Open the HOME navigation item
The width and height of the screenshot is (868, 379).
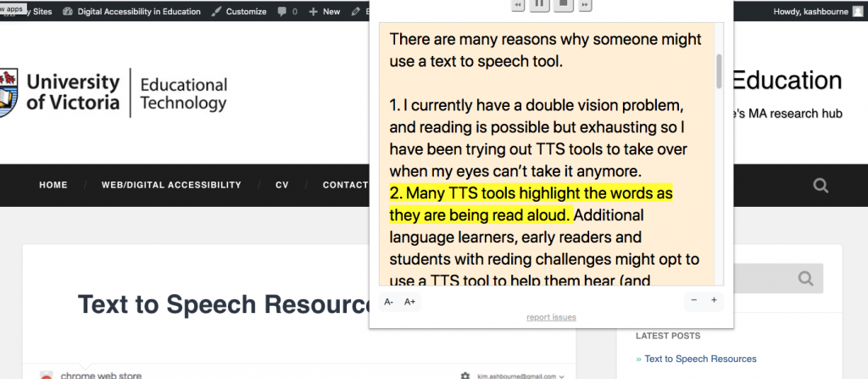pos(53,185)
